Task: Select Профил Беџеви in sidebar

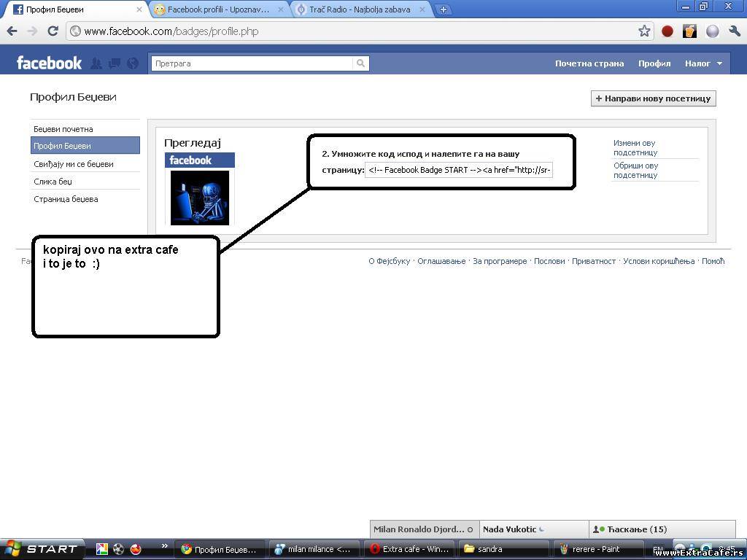Action: (85, 146)
